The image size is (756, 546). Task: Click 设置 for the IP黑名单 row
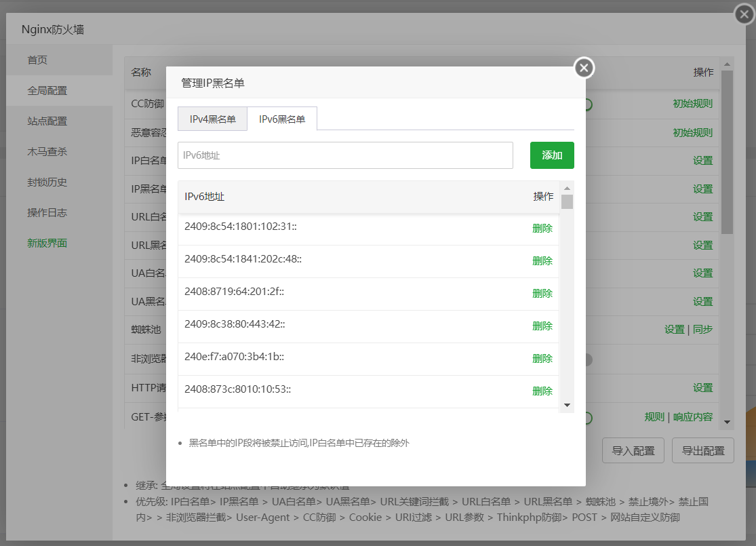click(702, 189)
